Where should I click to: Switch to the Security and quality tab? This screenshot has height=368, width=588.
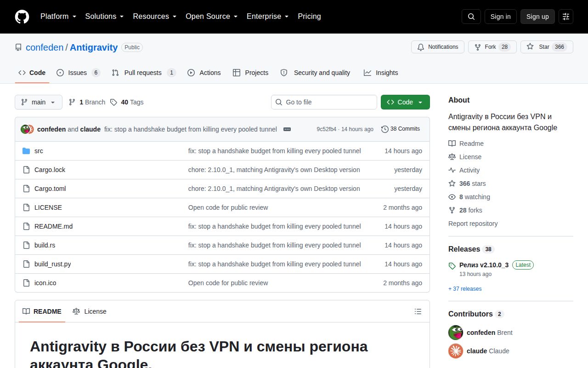315,73
